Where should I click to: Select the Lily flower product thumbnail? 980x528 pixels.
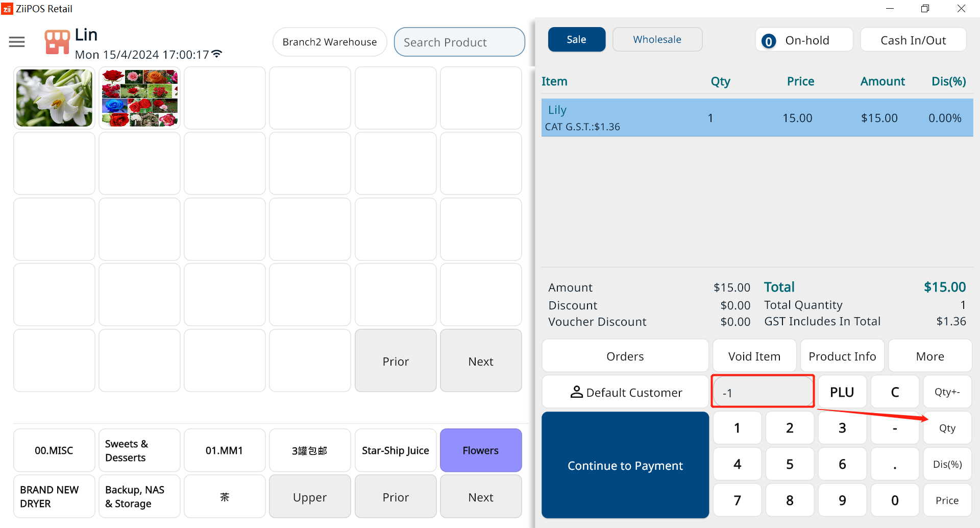pos(54,98)
